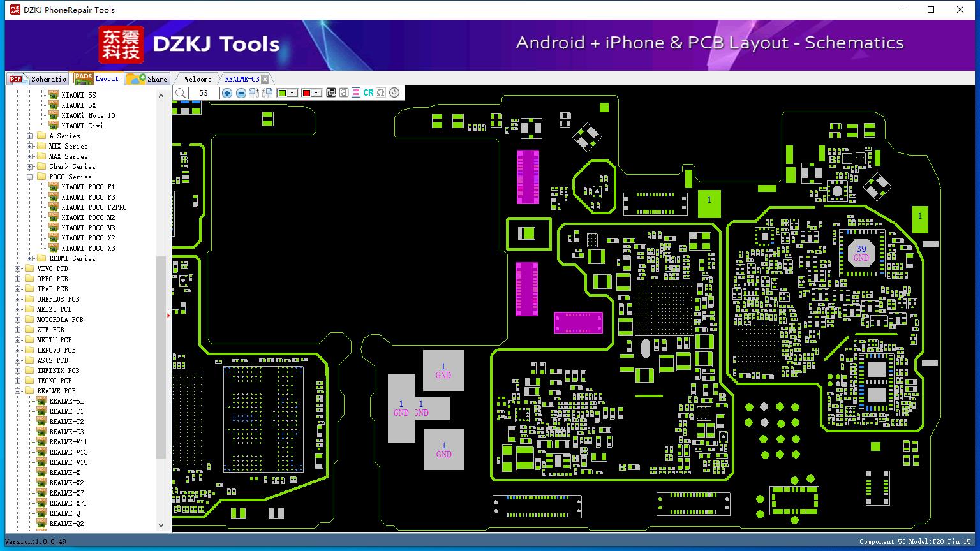Toggle the CR component display
Image resolution: width=980 pixels, height=551 pixels.
(x=368, y=93)
